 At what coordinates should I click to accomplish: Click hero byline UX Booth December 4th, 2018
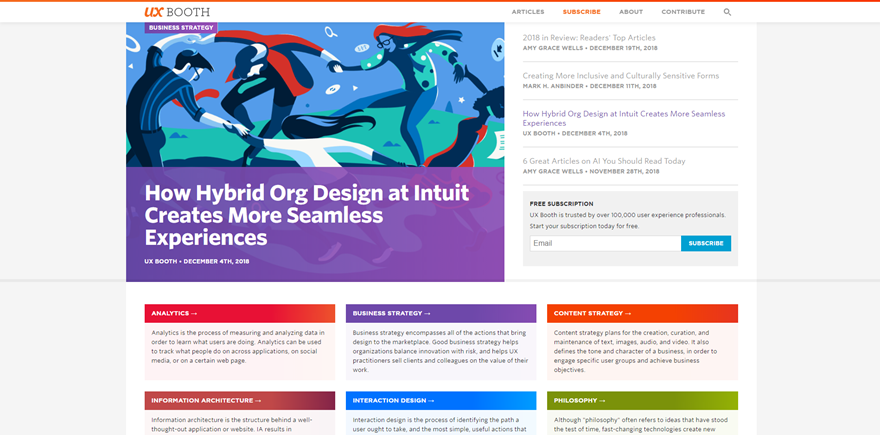pyautogui.click(x=197, y=261)
